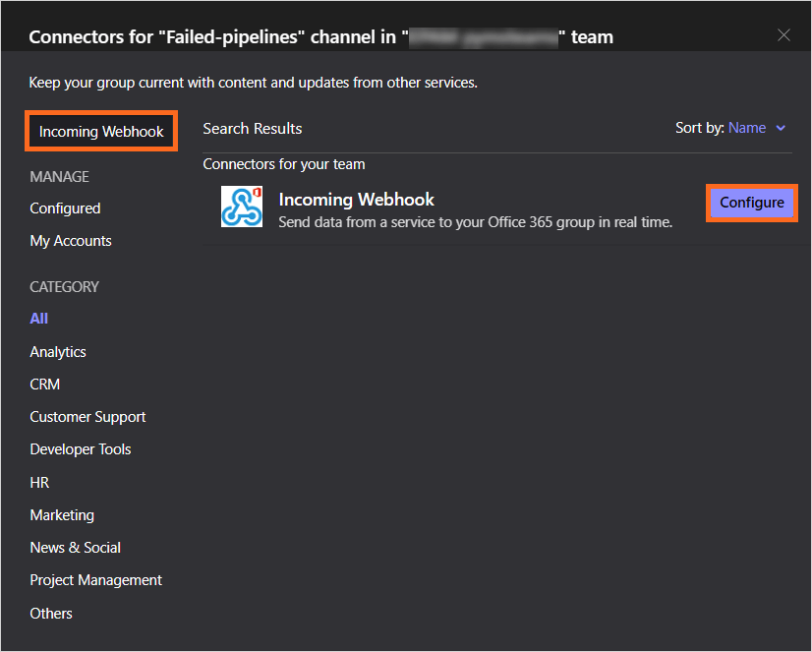Show the Developer Tools category
Viewport: 812px width, 652px height.
[x=81, y=449]
